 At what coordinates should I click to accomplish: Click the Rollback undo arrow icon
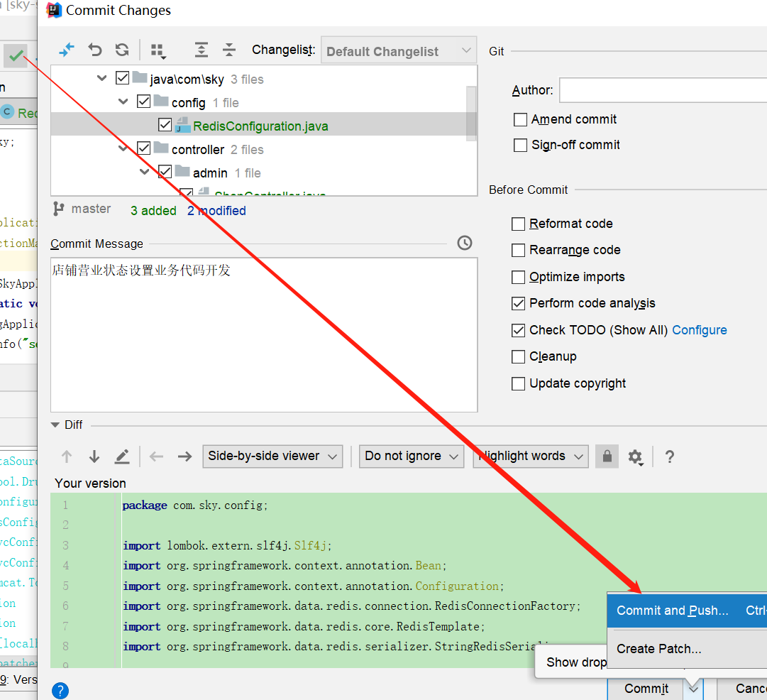95,50
